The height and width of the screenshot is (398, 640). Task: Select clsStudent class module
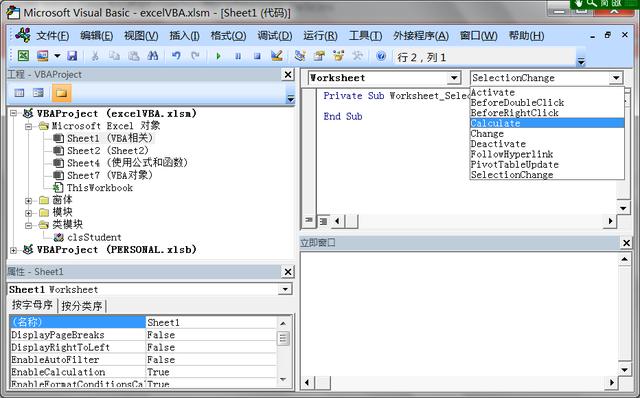point(94,237)
